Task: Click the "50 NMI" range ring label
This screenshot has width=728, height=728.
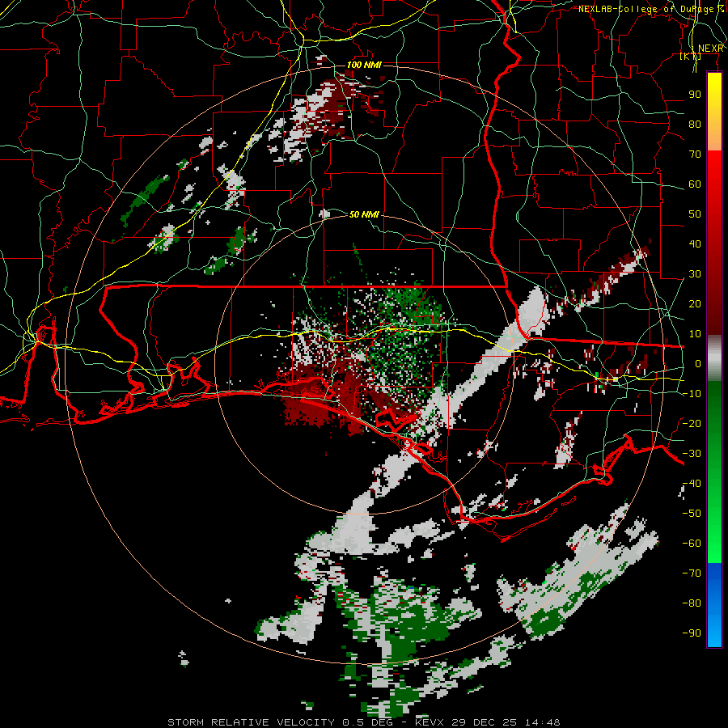Action: point(364,214)
